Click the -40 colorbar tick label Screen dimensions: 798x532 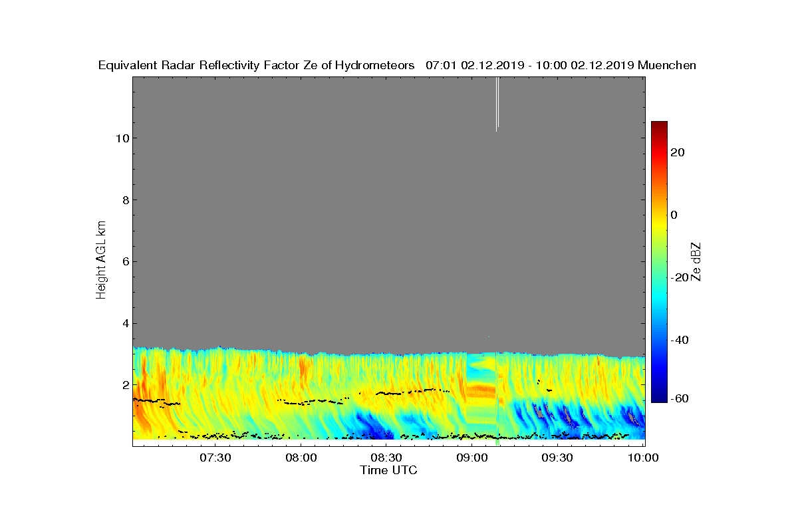coord(680,340)
